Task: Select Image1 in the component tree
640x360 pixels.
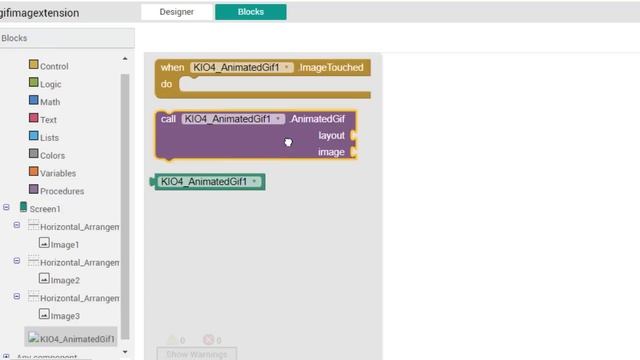Action: [x=65, y=245]
